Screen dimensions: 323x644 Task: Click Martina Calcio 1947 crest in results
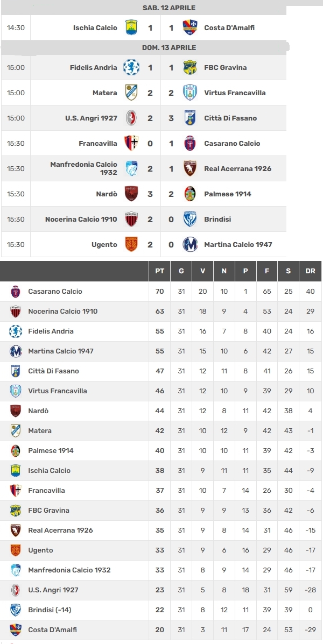pos(190,244)
